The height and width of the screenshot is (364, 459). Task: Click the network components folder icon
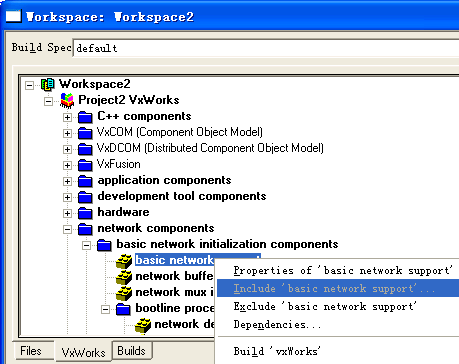point(85,229)
